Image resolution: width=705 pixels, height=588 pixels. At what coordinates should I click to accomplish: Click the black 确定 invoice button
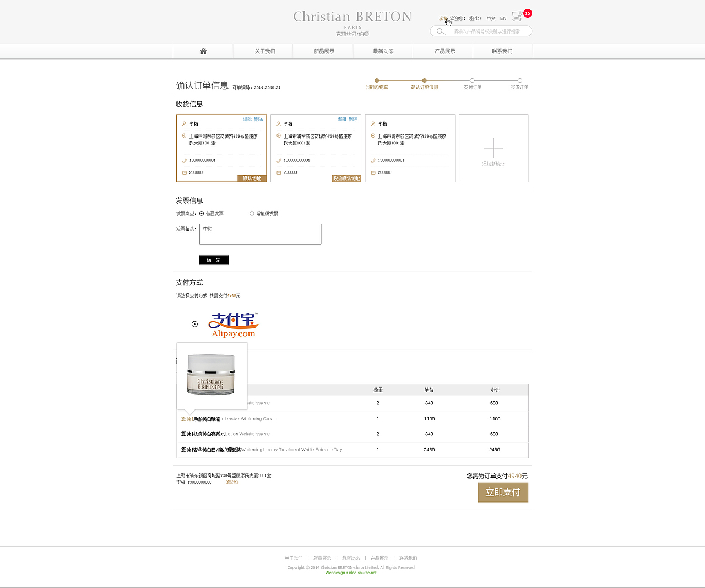tap(214, 260)
